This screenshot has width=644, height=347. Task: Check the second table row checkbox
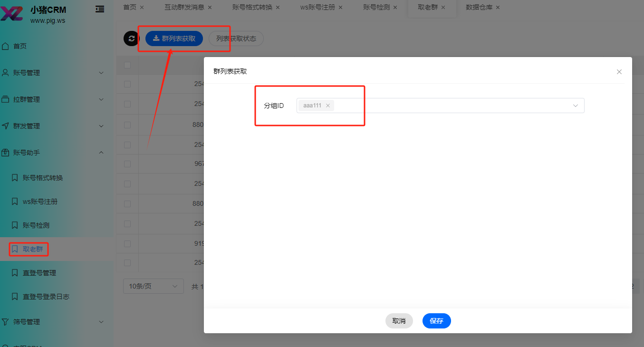tap(127, 104)
